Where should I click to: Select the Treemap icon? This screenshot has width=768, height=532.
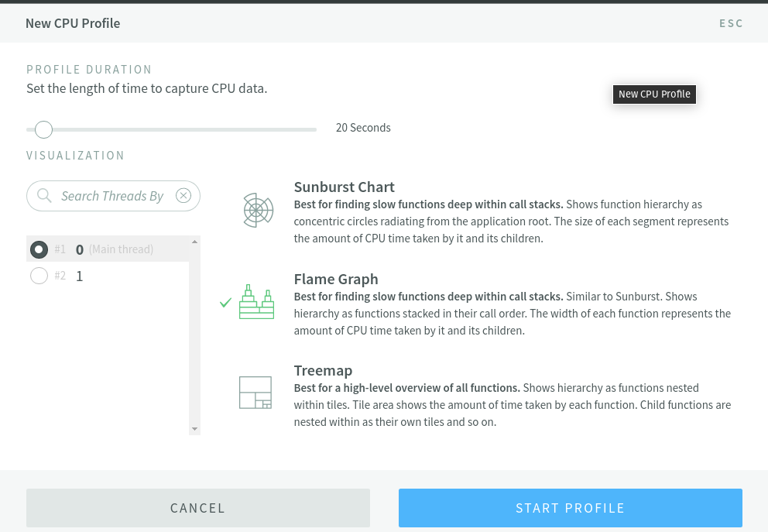click(255, 393)
